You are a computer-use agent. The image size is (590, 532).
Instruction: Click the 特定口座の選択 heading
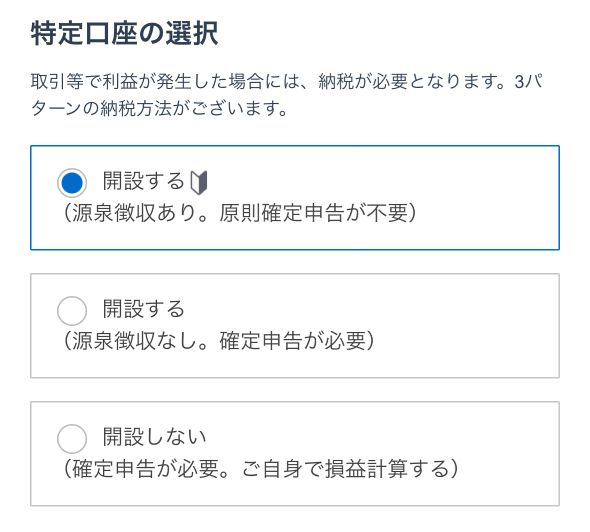125,33
